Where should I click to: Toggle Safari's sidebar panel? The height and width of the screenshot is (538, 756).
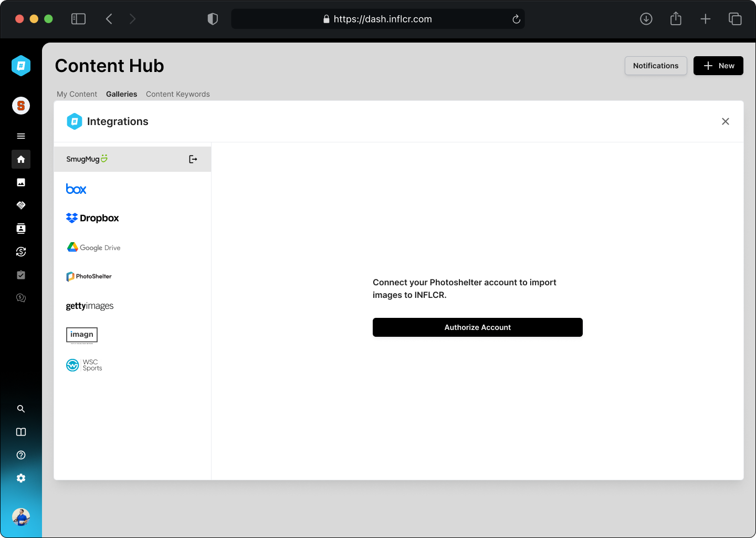[x=78, y=18]
